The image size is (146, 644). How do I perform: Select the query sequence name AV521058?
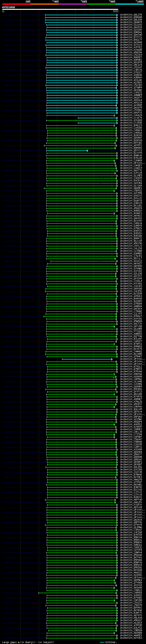point(8,7)
